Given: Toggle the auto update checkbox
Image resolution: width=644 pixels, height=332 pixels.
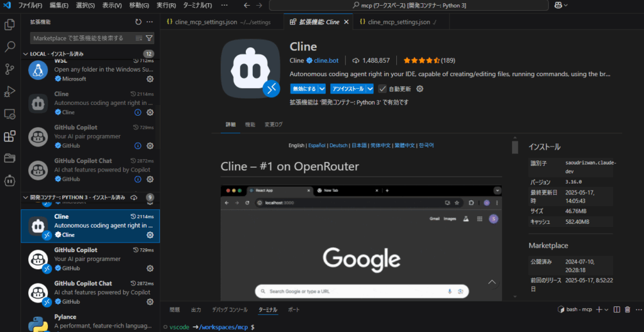Looking at the screenshot, I should (x=382, y=89).
